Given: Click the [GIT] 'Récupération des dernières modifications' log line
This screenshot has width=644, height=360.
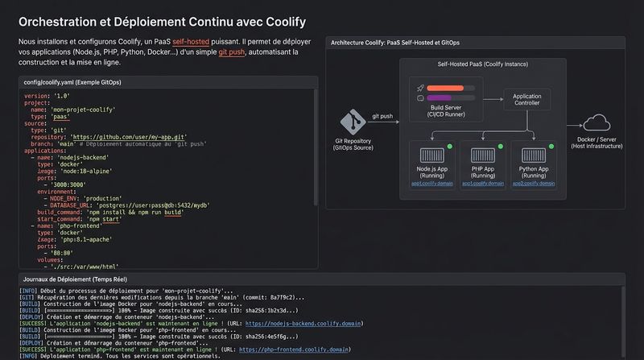Looking at the screenshot, I should pos(162,297).
